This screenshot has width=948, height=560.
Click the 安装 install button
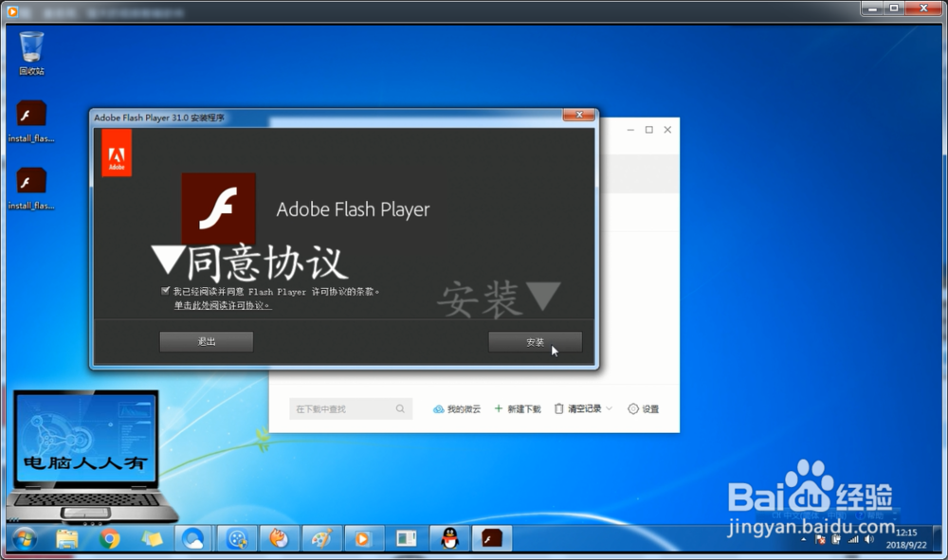click(535, 342)
